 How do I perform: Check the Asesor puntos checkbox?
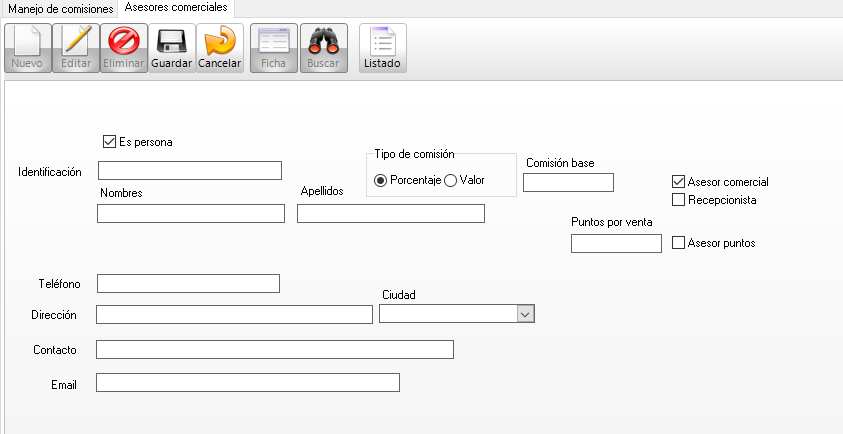(679, 243)
